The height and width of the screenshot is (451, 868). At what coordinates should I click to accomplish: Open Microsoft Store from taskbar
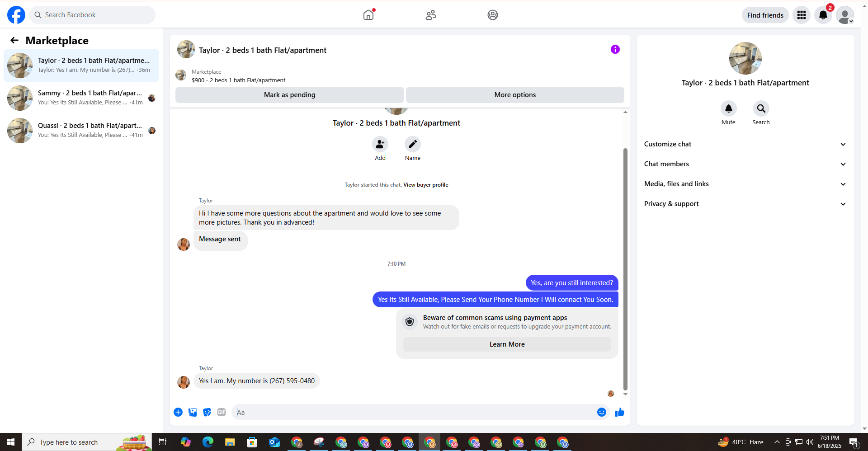[x=252, y=442]
